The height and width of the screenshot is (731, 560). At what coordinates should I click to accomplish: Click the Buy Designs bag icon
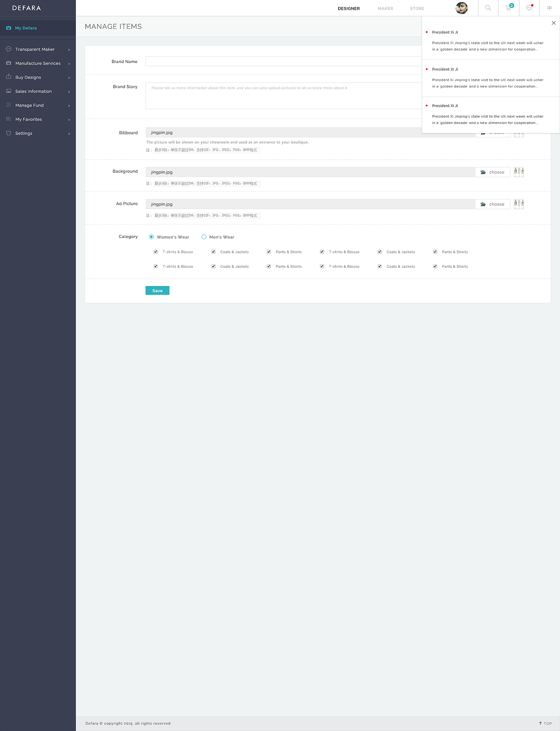(x=9, y=77)
